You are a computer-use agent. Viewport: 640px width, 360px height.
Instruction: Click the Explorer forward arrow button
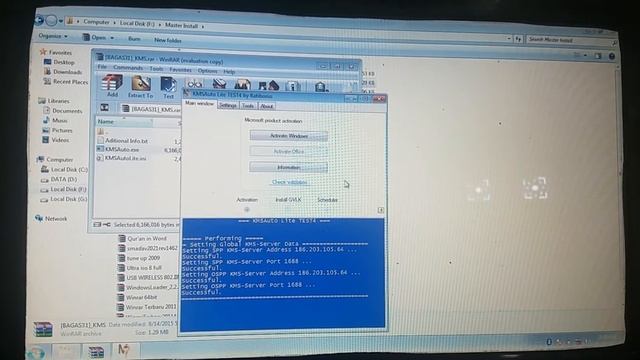tap(51, 20)
